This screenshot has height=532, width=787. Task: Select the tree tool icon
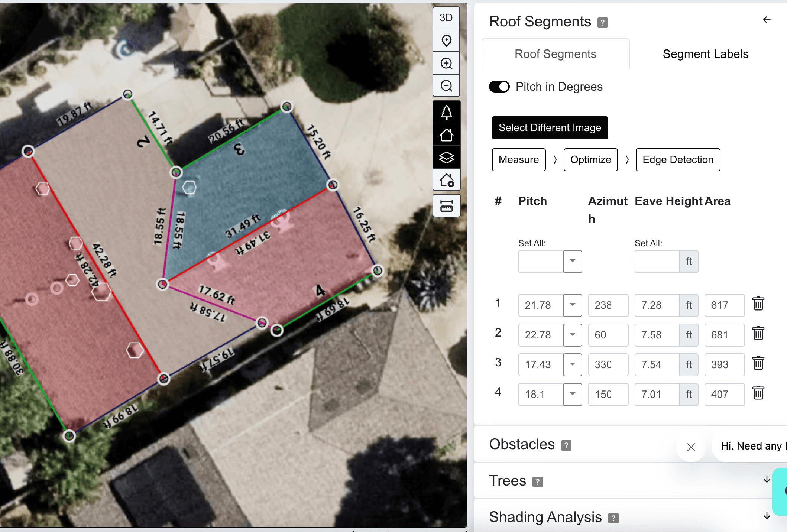click(446, 112)
